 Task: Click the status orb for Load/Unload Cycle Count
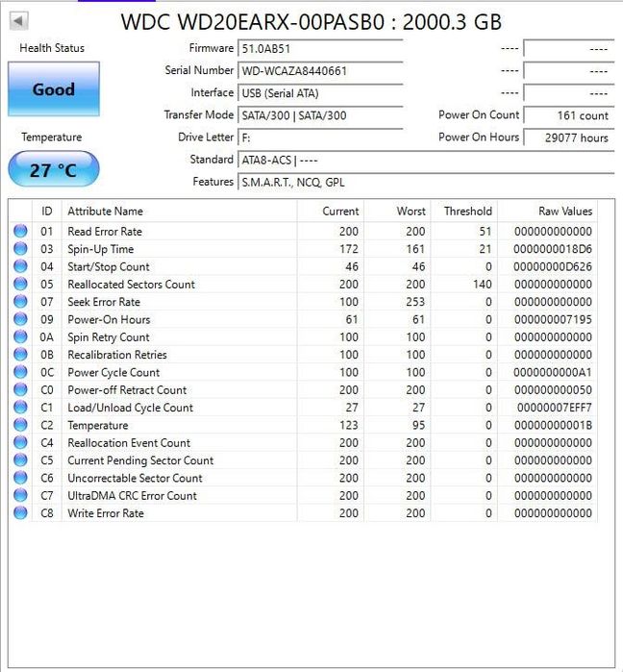tap(20, 407)
